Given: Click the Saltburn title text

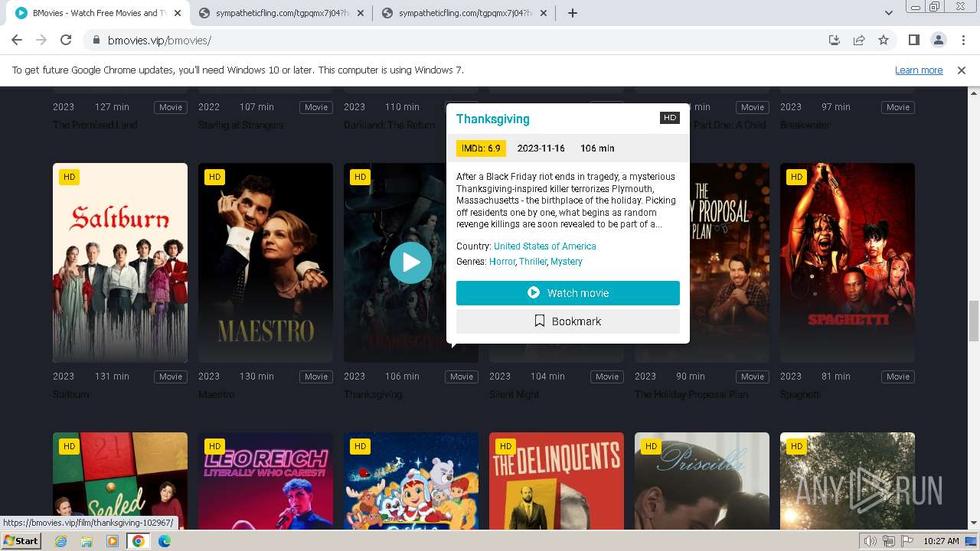Looking at the screenshot, I should pos(70,395).
